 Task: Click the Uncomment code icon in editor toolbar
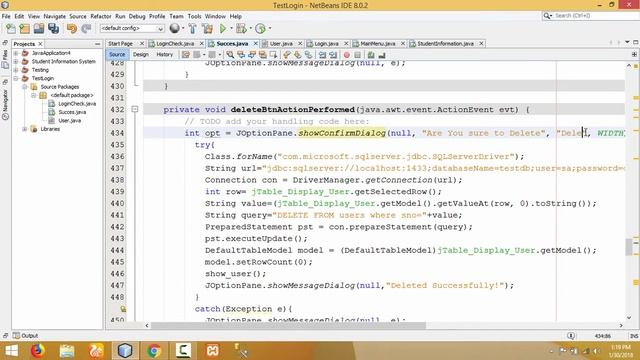pyautogui.click(x=382, y=55)
